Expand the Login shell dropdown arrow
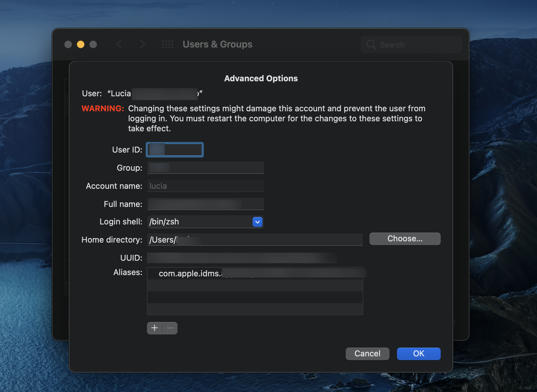Viewport: 537px width, 392px height. coord(257,222)
